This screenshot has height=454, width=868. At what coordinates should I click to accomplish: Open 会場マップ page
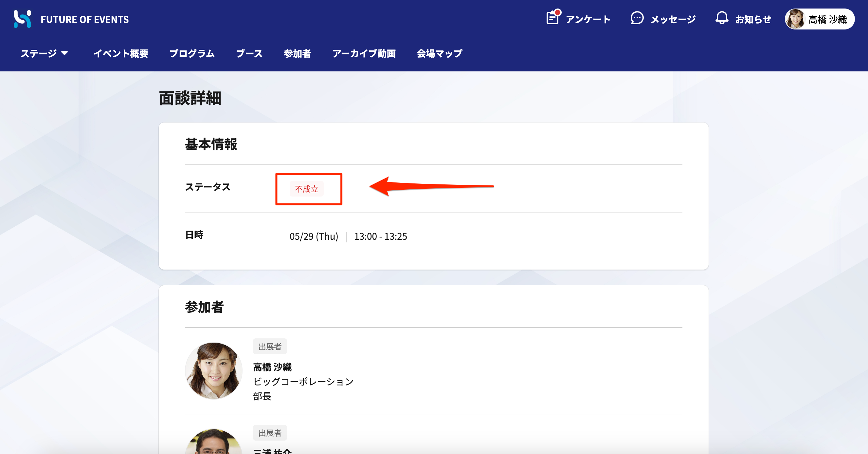(439, 53)
